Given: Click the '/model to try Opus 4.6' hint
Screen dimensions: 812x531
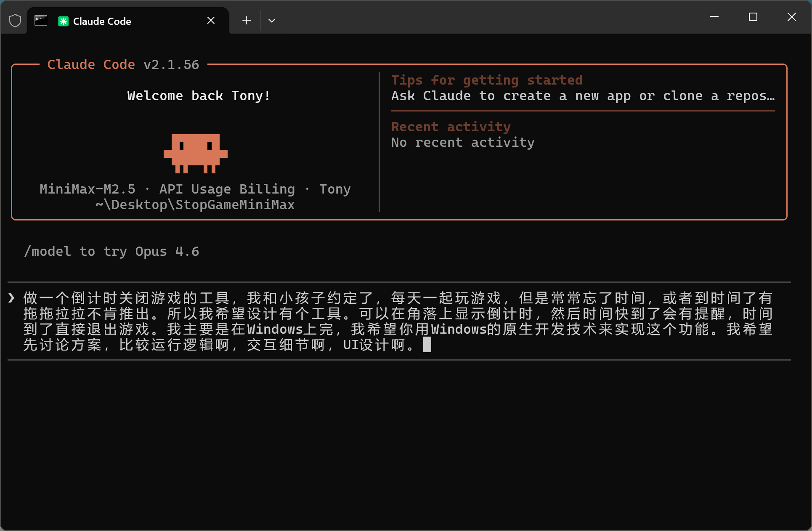Looking at the screenshot, I should coord(111,252).
